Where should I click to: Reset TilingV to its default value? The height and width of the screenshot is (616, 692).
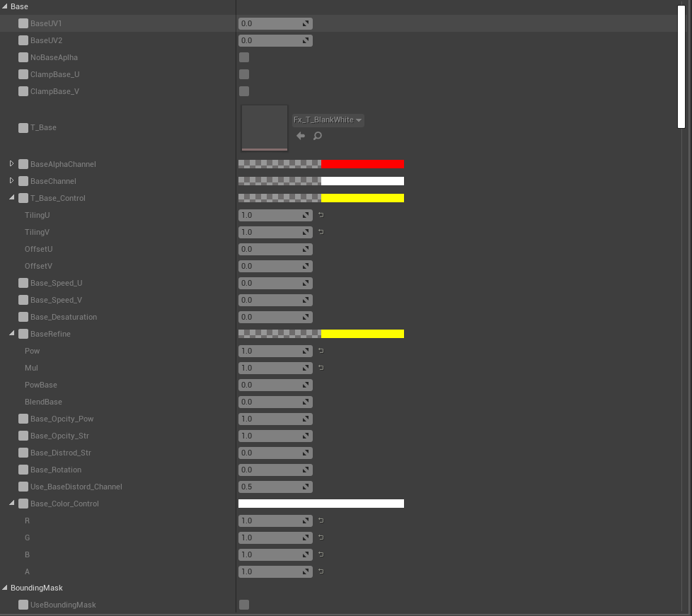tap(321, 232)
